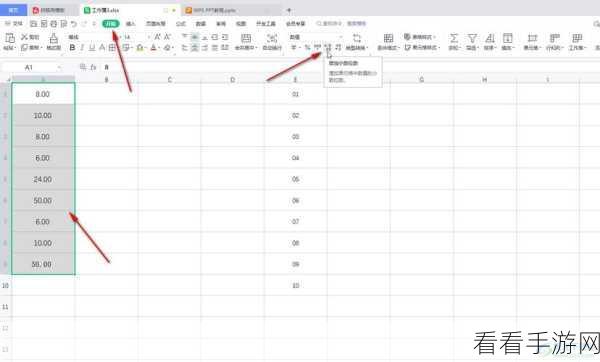Click the Merge and Center icon

(246, 38)
